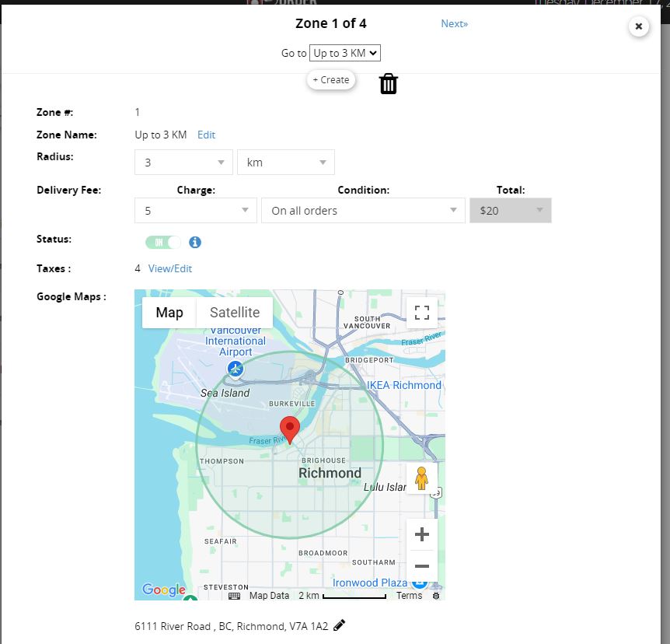This screenshot has width=670, height=644.
Task: Open the Go to zone dropdown
Action: coord(344,53)
